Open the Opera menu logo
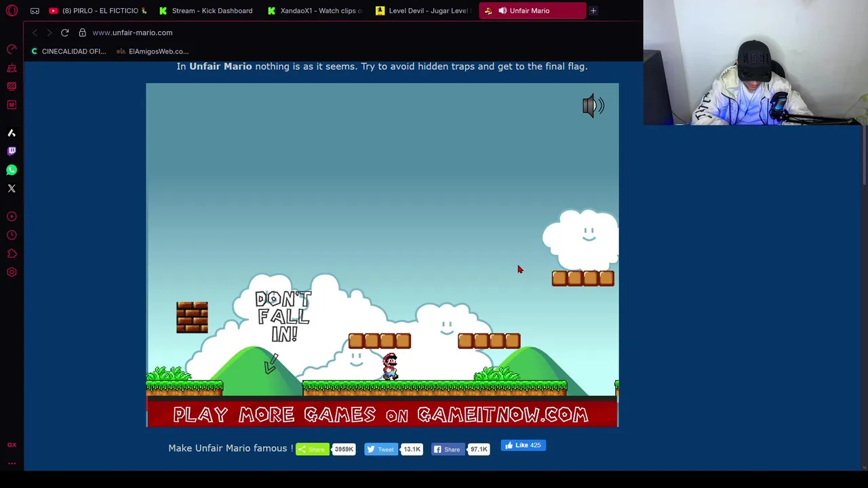 [x=12, y=11]
